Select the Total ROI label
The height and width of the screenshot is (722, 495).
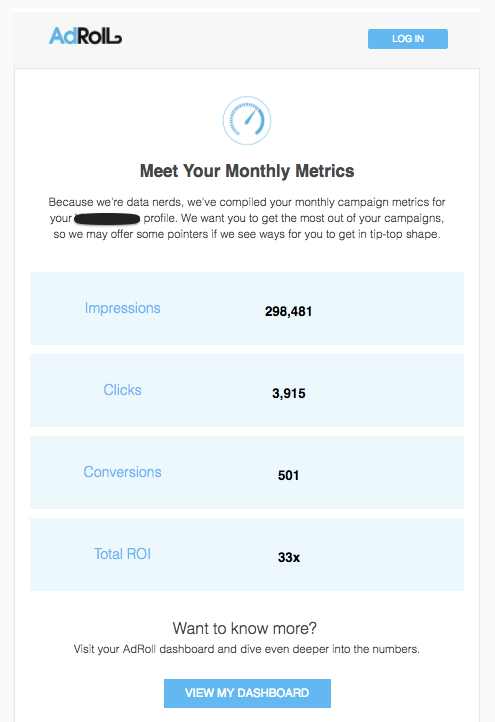[122, 554]
